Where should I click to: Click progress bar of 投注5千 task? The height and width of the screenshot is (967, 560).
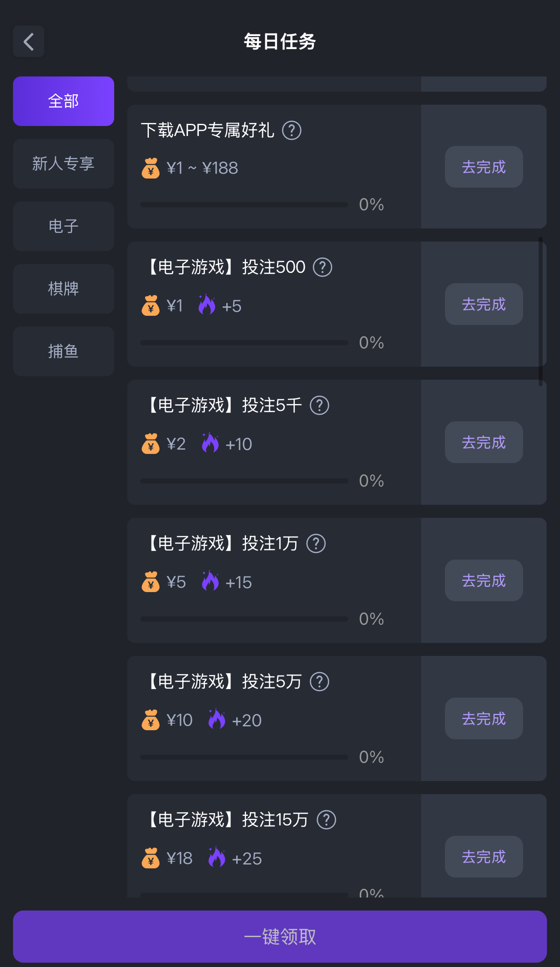(x=244, y=481)
